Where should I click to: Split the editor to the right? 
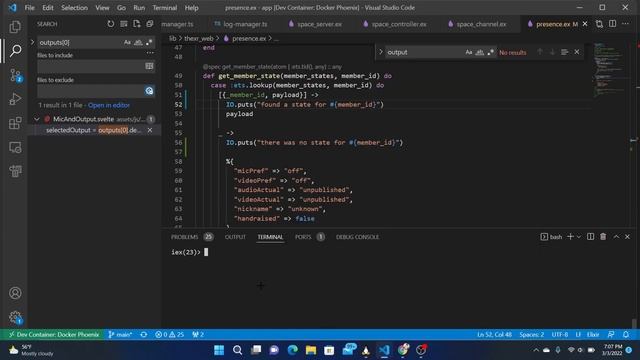[612, 24]
